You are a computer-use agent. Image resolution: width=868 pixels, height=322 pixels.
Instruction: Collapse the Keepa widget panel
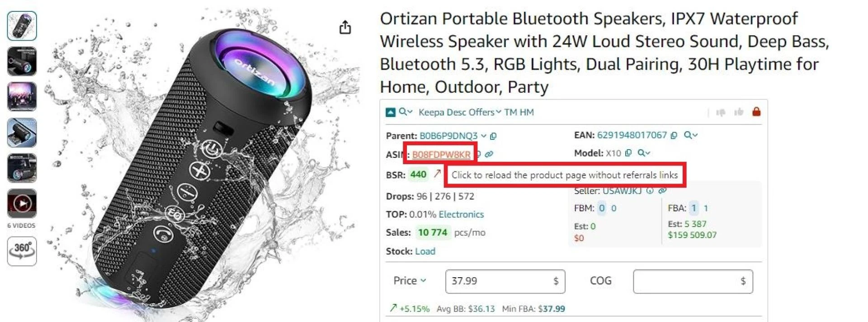point(390,112)
